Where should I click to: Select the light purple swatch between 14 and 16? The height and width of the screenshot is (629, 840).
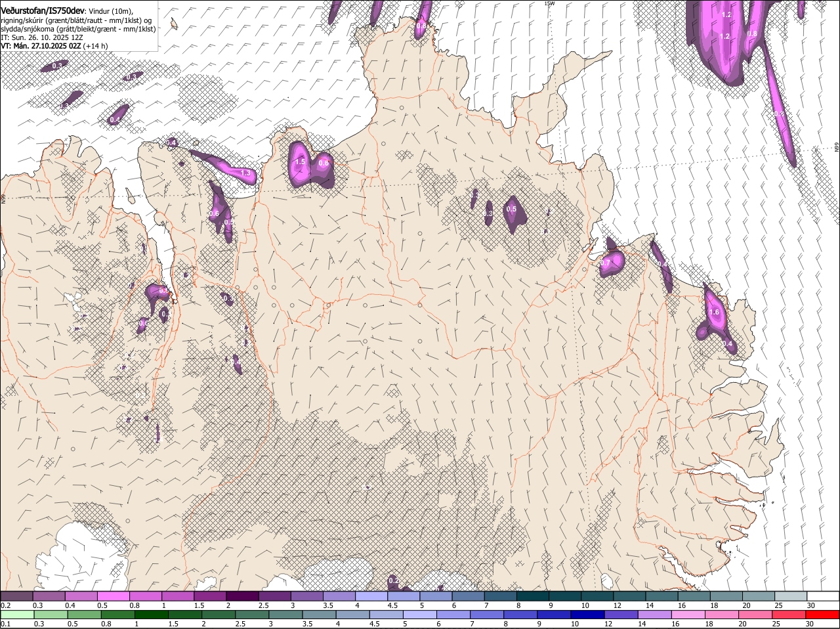click(654, 615)
